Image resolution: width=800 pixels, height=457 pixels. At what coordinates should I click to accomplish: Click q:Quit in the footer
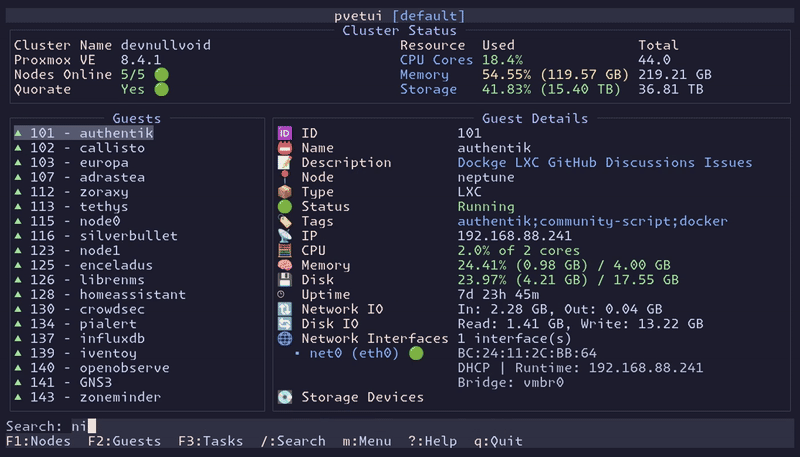click(x=498, y=441)
